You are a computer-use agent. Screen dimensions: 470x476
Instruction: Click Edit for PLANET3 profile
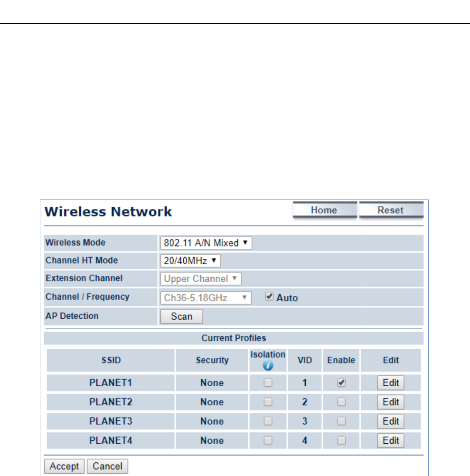tap(391, 421)
